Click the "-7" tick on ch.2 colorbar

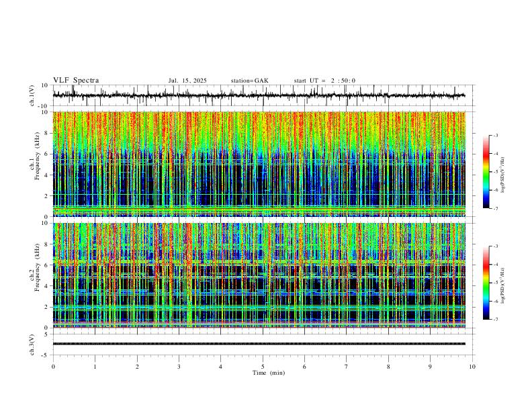tap(495, 320)
